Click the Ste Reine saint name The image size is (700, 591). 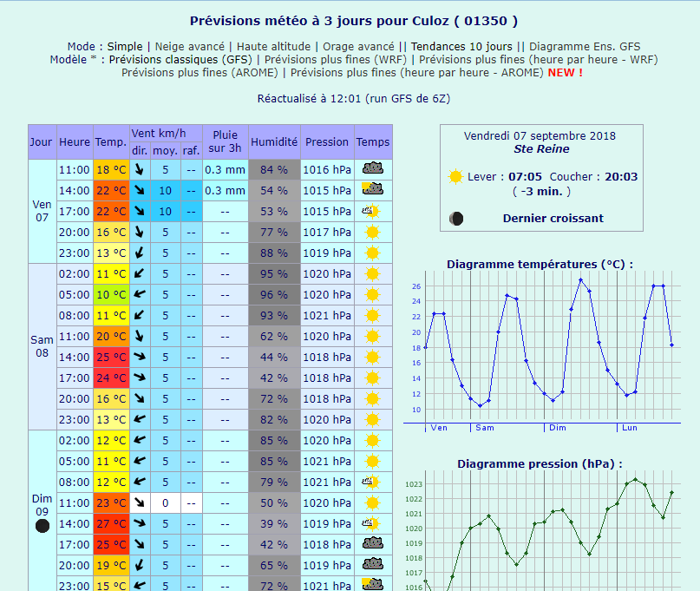pos(541,148)
